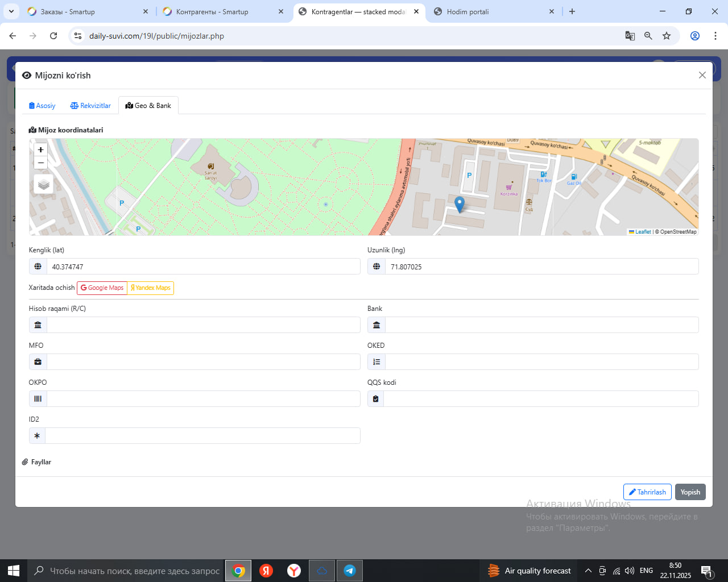Switch to the Asosiy tab
728x582 pixels.
(x=42, y=106)
